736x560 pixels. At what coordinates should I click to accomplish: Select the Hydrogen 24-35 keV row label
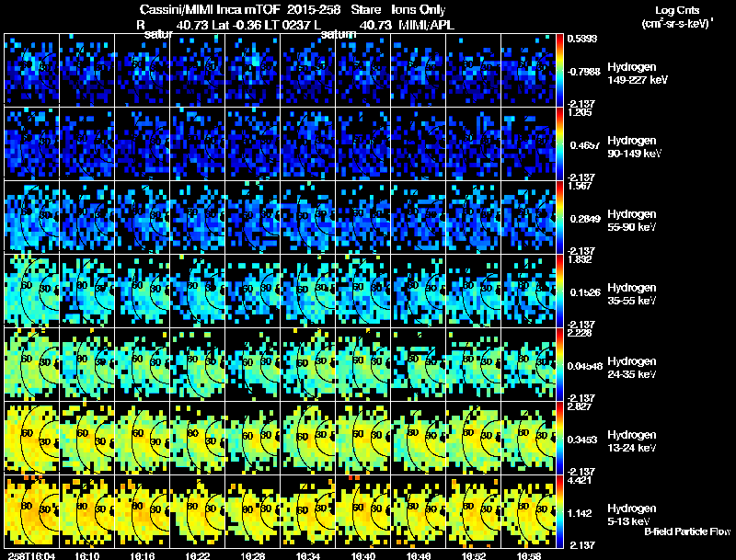[x=632, y=368]
